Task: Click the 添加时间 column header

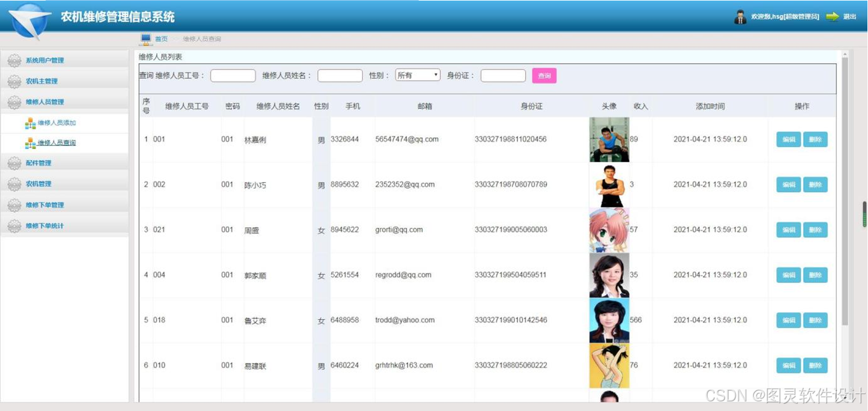Action: click(710, 106)
